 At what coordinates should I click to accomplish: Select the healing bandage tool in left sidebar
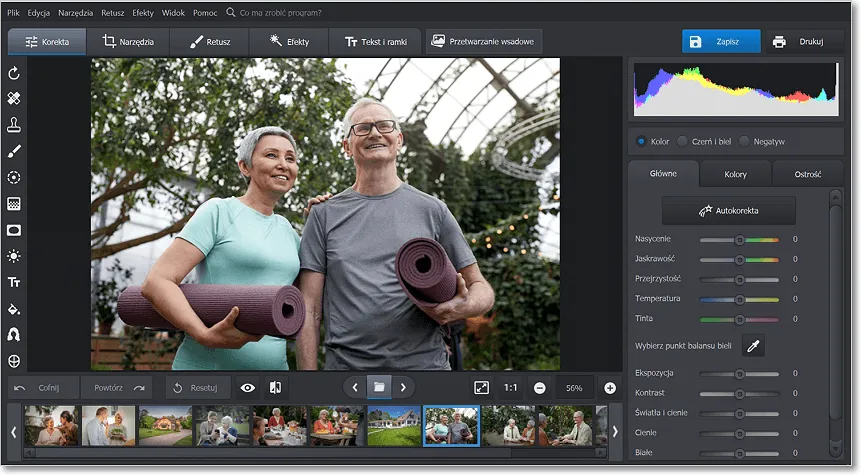point(14,99)
